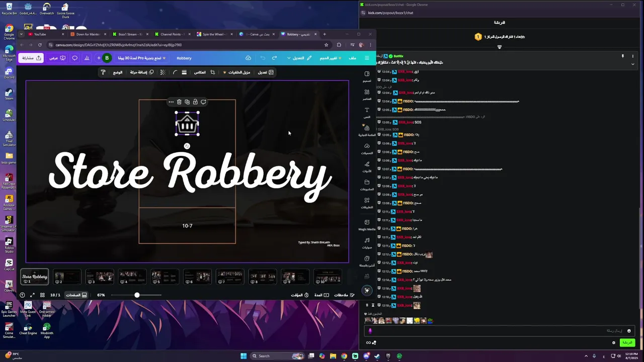Viewport: 644px width, 362px height.
Task: Open the transparency checkerboard icon
Action: click(163, 72)
